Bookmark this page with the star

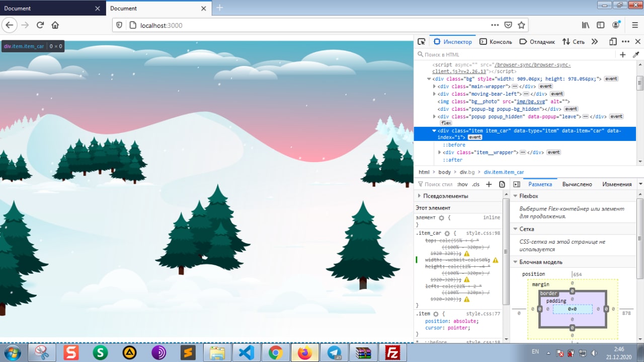[521, 25]
